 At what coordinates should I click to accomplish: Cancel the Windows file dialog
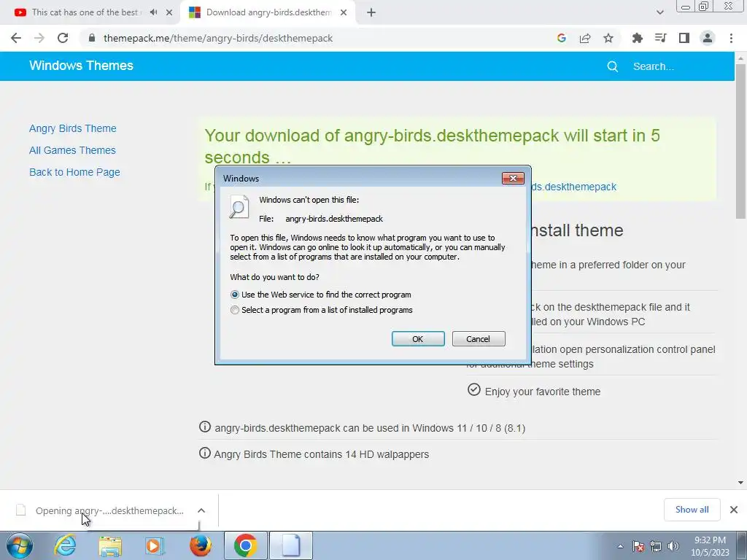pos(479,339)
